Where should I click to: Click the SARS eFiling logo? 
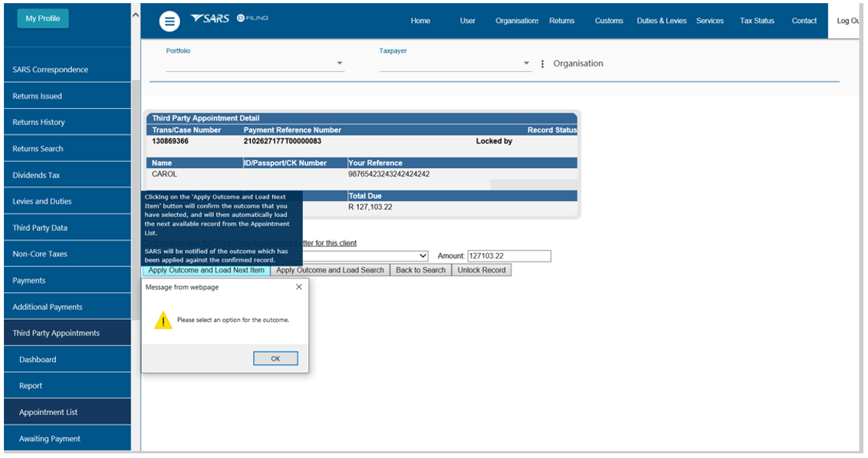[229, 19]
